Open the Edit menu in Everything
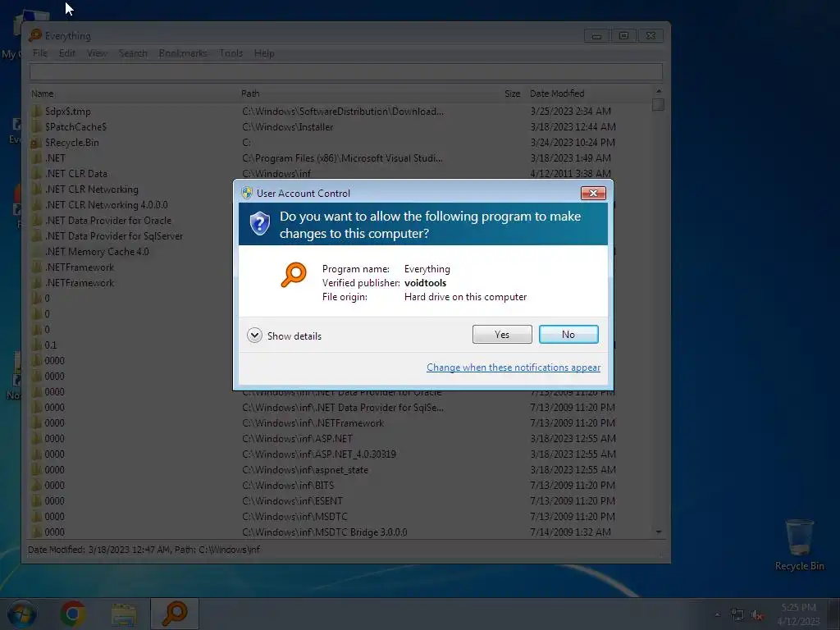This screenshot has width=840, height=630. (67, 53)
